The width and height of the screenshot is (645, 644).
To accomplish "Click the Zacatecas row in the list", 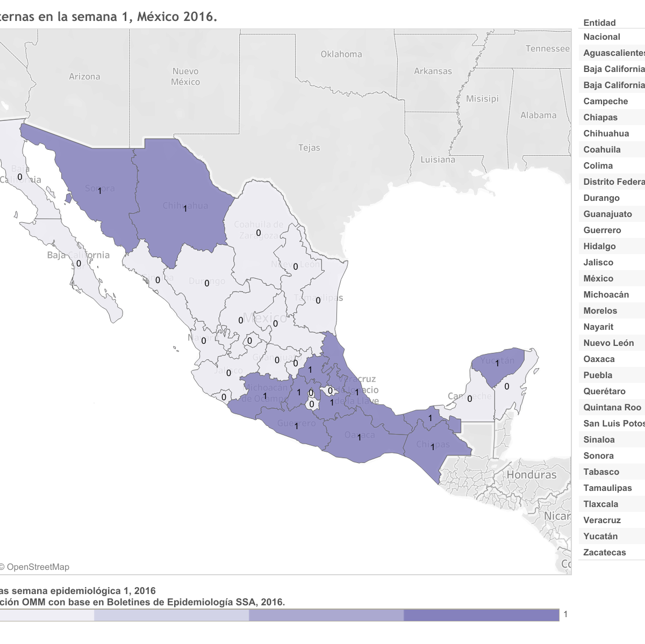I will (x=605, y=553).
